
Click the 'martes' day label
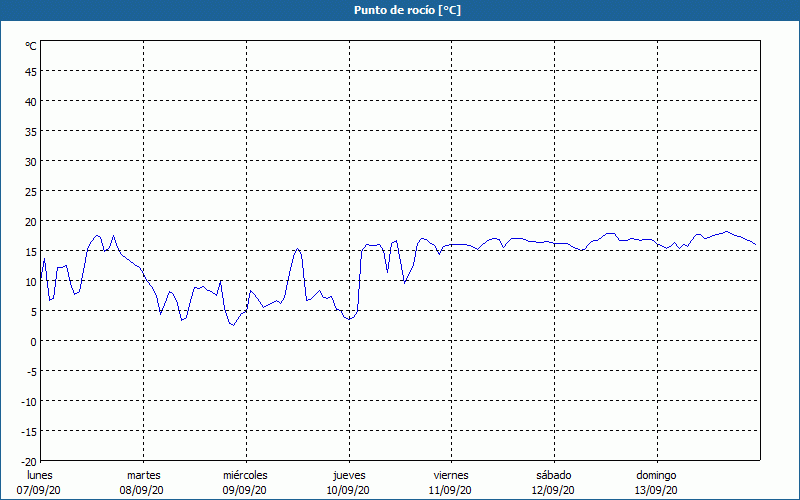click(143, 475)
